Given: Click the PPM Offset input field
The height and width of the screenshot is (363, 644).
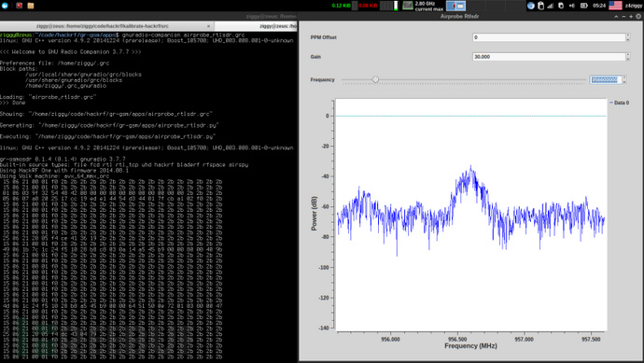Looking at the screenshot, I should coord(549,37).
